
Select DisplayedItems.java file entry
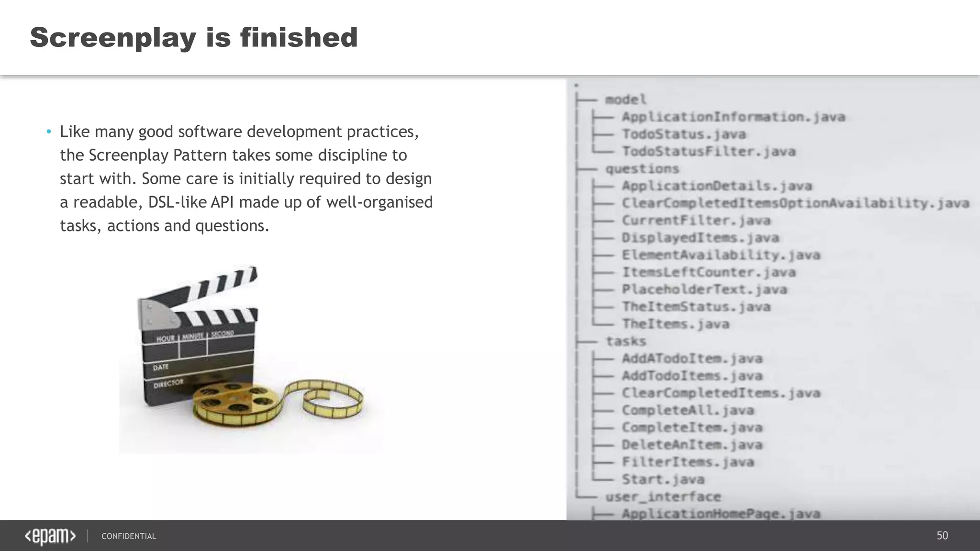[x=700, y=238]
